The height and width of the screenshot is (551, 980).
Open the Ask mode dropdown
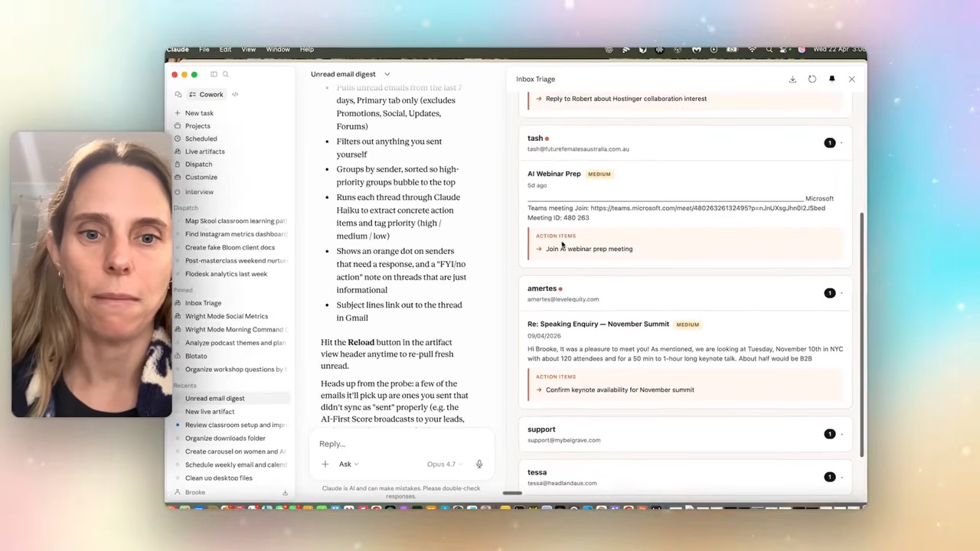348,465
